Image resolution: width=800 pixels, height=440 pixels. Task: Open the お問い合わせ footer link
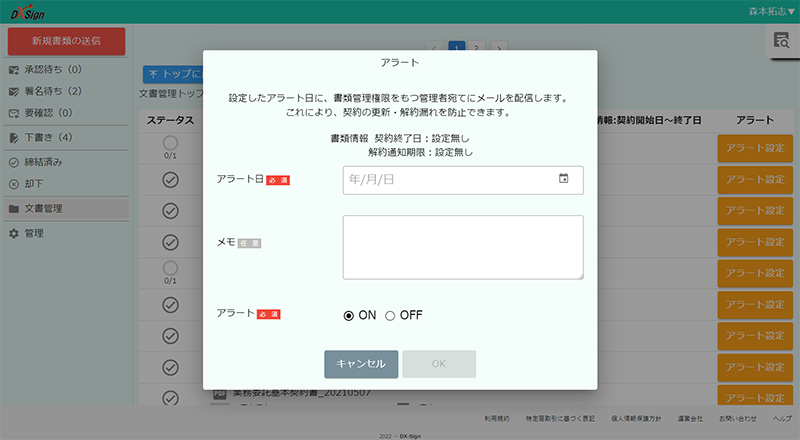tap(738, 419)
